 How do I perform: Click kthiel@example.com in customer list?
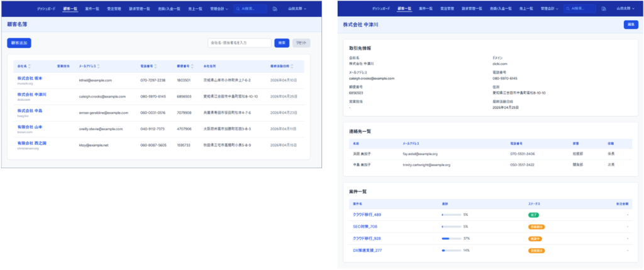pyautogui.click(x=96, y=80)
